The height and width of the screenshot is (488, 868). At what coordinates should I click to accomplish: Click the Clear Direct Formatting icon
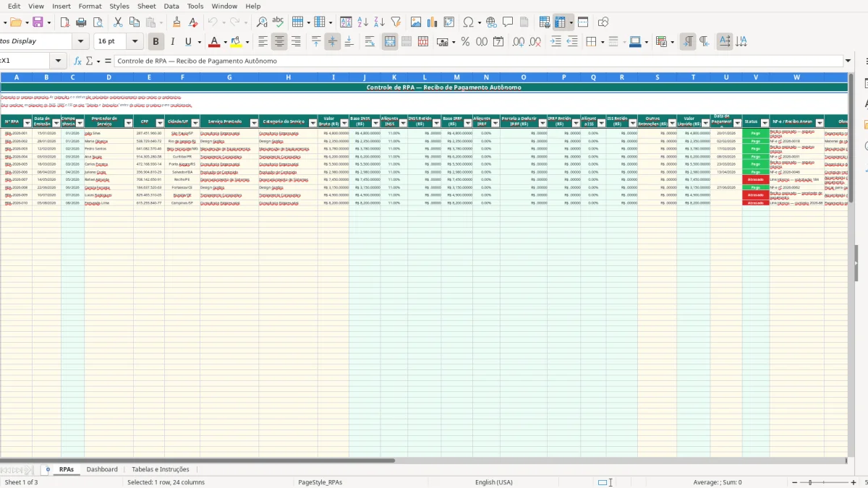(x=193, y=22)
